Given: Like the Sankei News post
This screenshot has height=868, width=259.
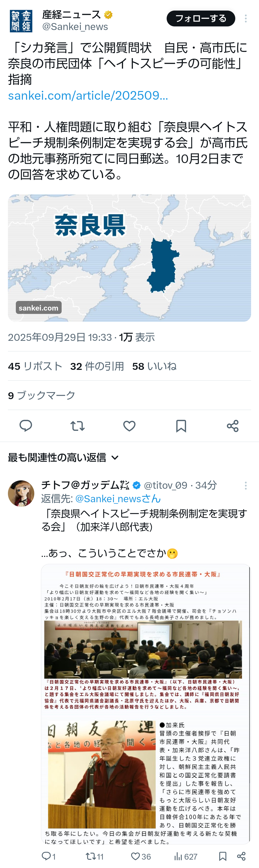Looking at the screenshot, I should (129, 426).
